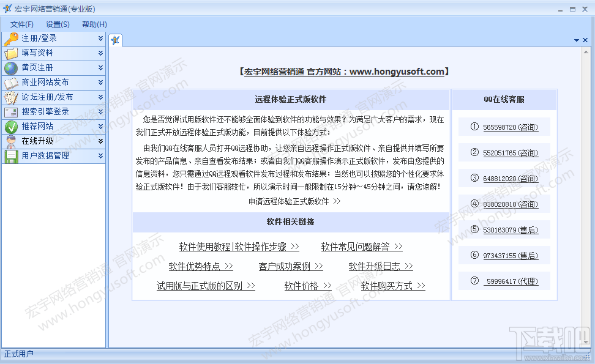The image size is (595, 364).
Task: Open 软件常见问题解答 link
Action: click(x=362, y=247)
